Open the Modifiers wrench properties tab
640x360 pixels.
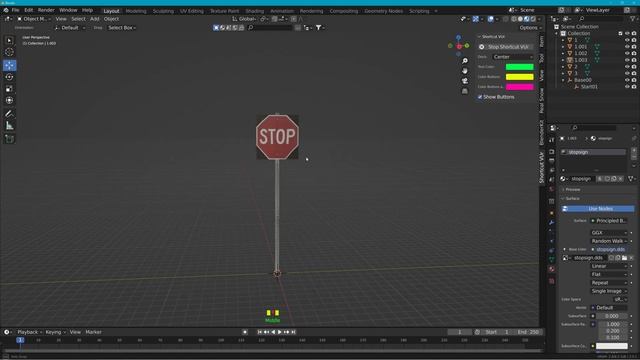(551, 222)
